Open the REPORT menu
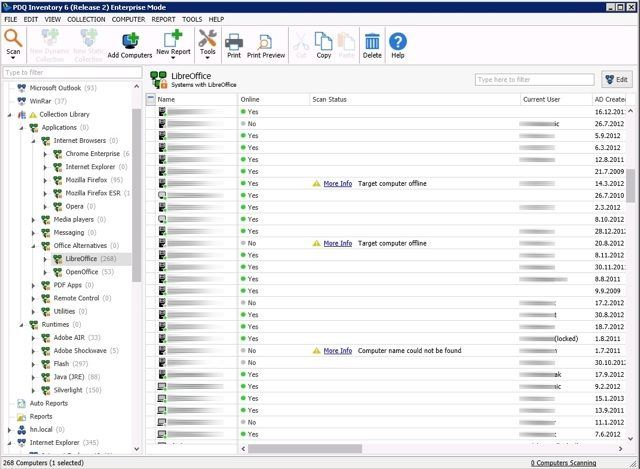 163,19
